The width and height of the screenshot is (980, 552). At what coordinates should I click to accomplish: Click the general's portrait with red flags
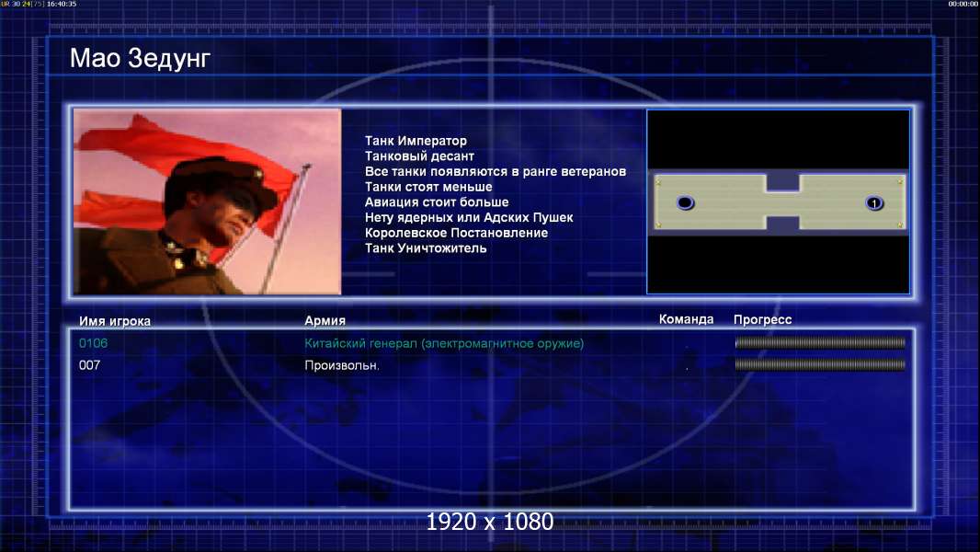(x=207, y=201)
